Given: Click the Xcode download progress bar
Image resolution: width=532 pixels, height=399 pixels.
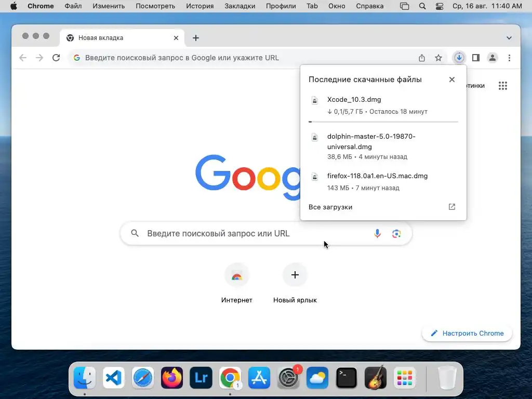Looking at the screenshot, I should pyautogui.click(x=383, y=122).
